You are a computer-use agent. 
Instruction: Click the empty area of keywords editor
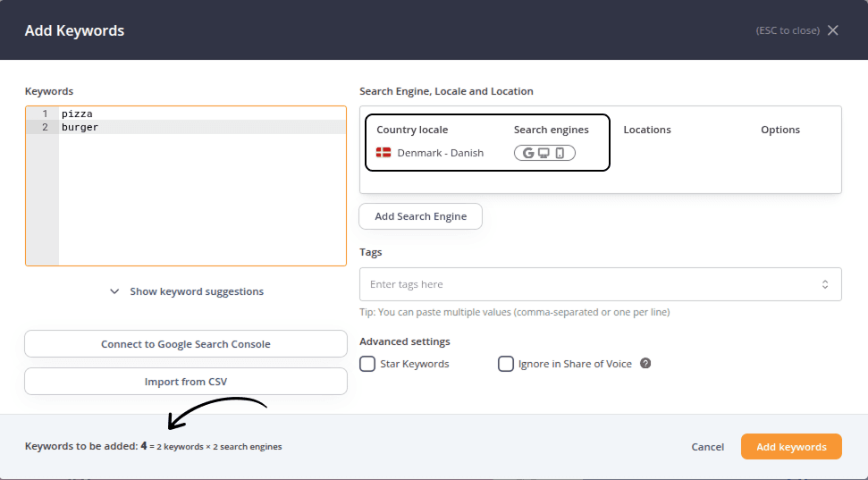coord(202,199)
